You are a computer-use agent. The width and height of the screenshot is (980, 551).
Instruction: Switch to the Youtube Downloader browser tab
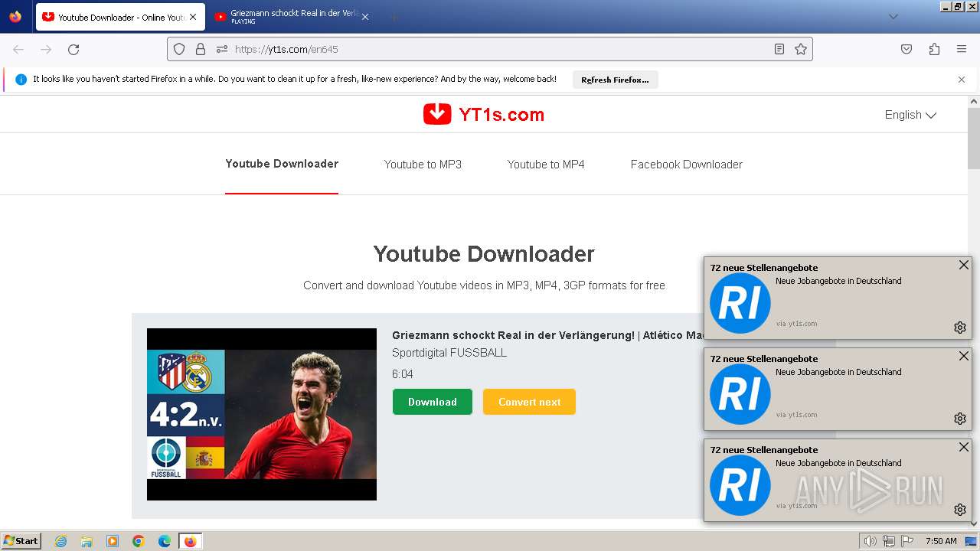click(120, 17)
